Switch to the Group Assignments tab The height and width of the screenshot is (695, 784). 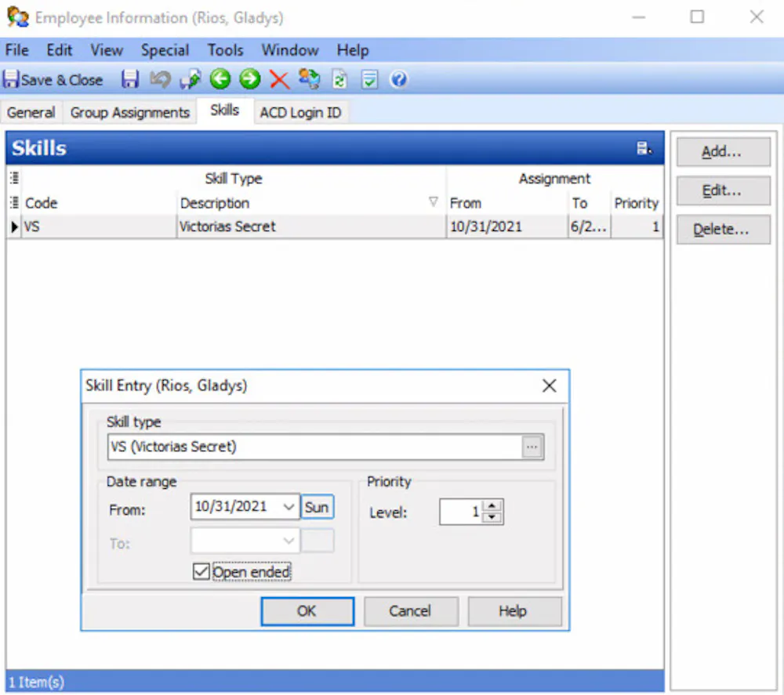[130, 112]
